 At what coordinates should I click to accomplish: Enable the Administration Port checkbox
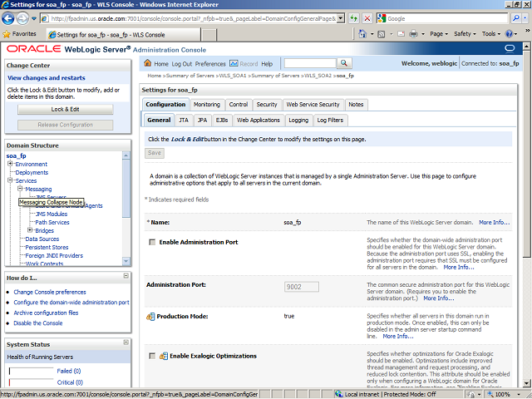151,242
